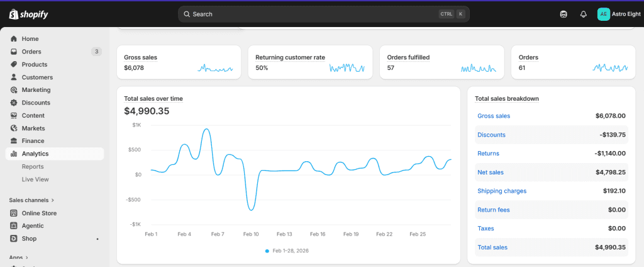The height and width of the screenshot is (267, 644).
Task: Click the Online Store icon
Action: tap(14, 213)
